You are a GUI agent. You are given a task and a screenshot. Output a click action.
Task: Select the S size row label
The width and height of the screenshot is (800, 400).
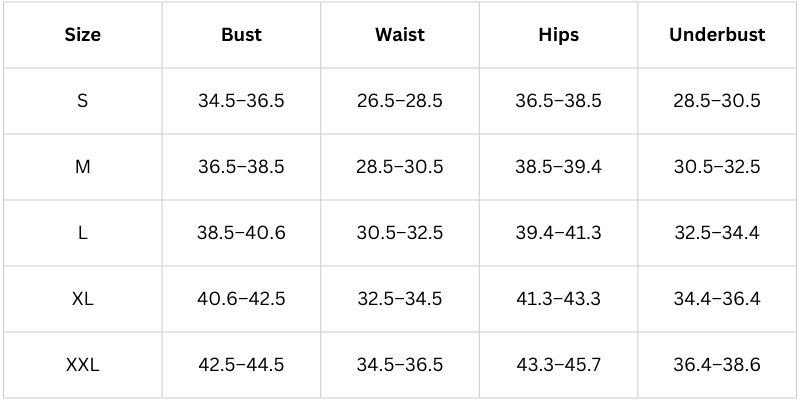click(83, 101)
